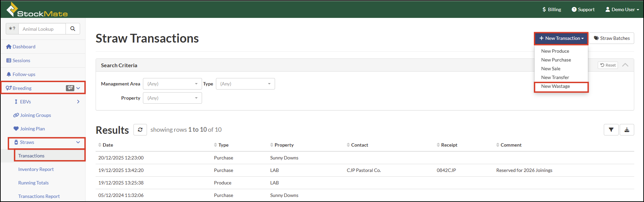Click the Breeding gender badge icon
This screenshot has height=202, width=644.
pos(70,88)
